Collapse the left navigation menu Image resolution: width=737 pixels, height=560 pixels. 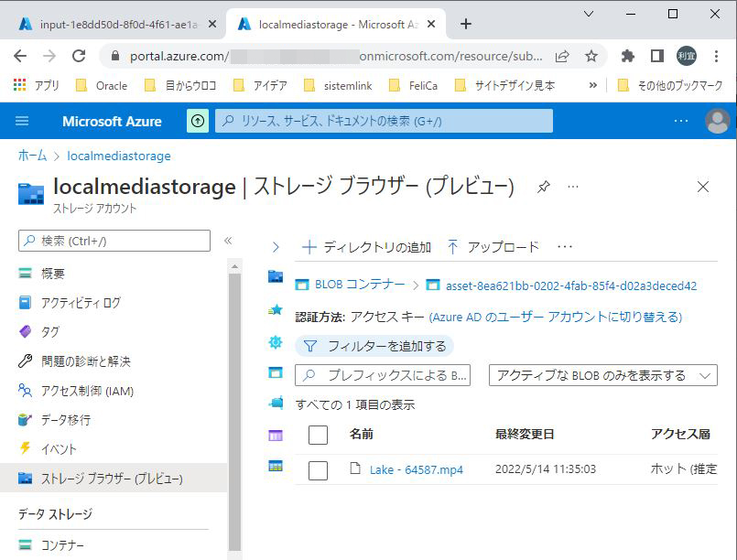(228, 241)
